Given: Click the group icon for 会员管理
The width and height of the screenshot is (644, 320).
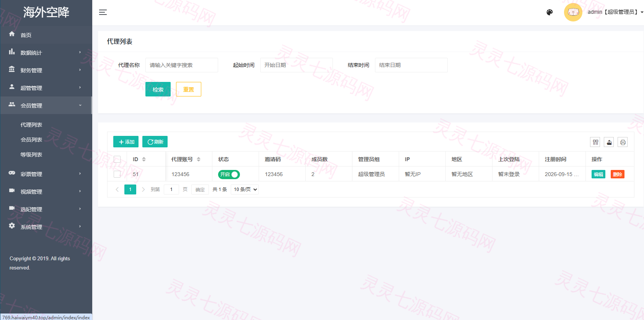Looking at the screenshot, I should pos(12,104).
